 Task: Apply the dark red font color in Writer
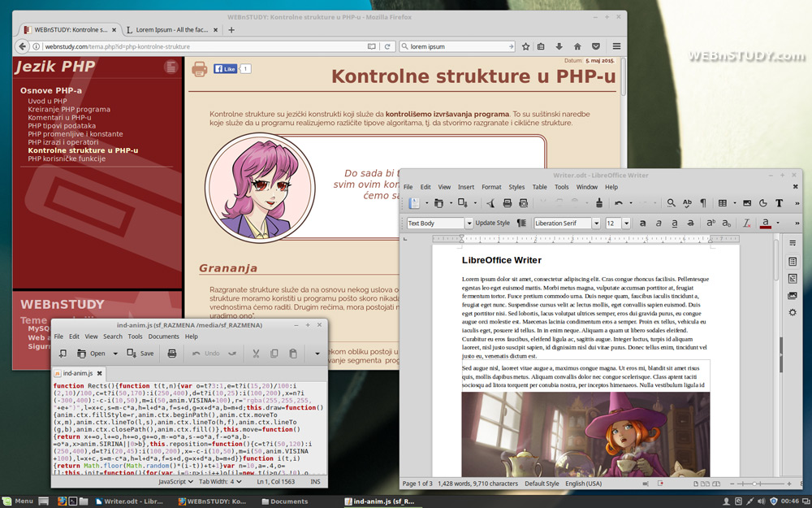point(766,224)
